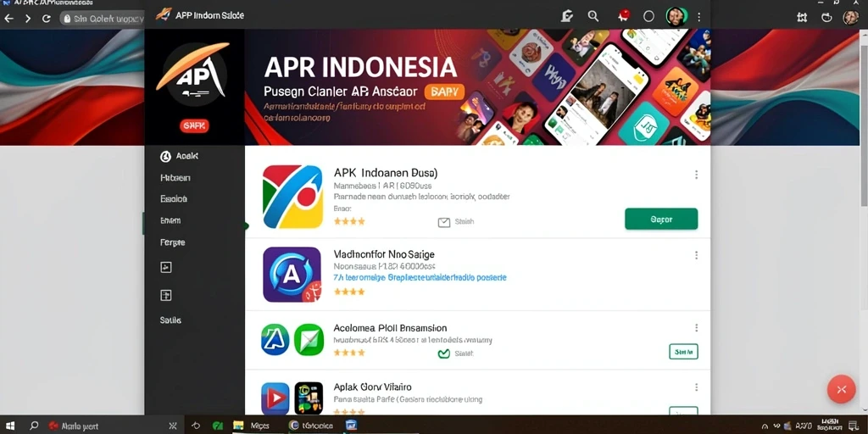868x434 pixels.
Task: Click the blue link text under Madnonfor Nno Satige
Action: click(x=420, y=277)
